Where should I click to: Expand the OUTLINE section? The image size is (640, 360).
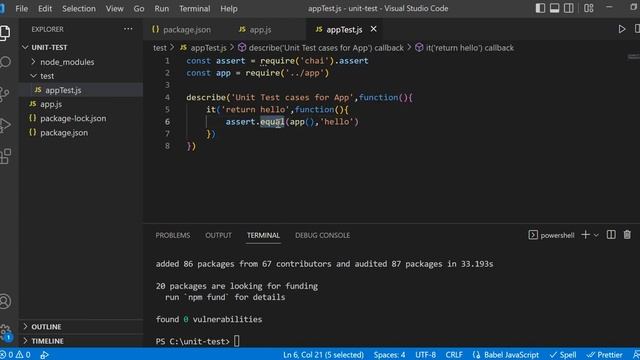pyautogui.click(x=46, y=327)
